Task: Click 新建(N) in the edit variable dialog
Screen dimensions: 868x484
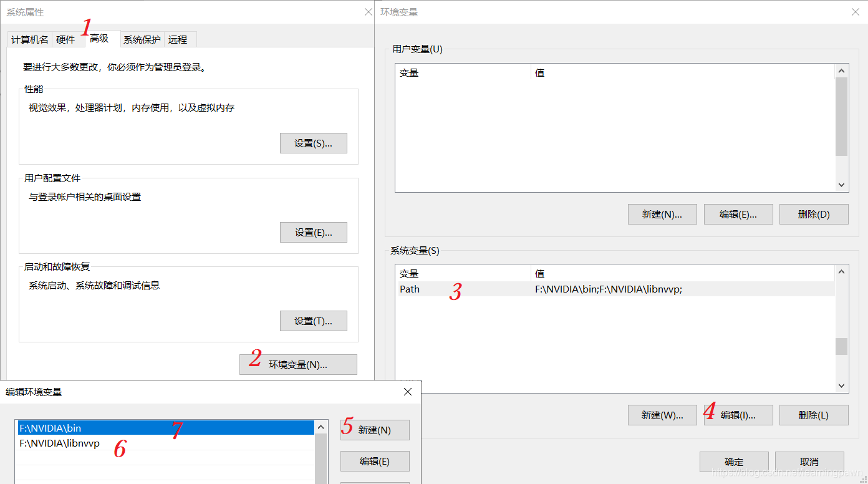Action: click(374, 430)
